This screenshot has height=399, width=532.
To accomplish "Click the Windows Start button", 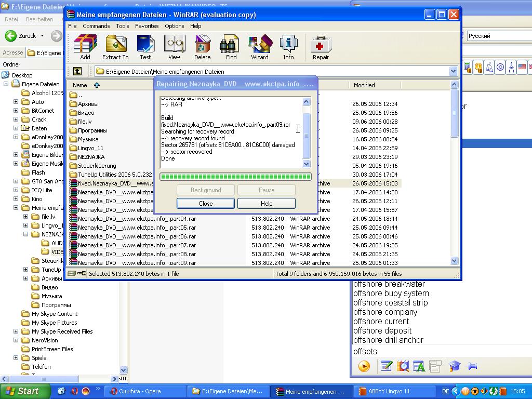I will [25, 391].
